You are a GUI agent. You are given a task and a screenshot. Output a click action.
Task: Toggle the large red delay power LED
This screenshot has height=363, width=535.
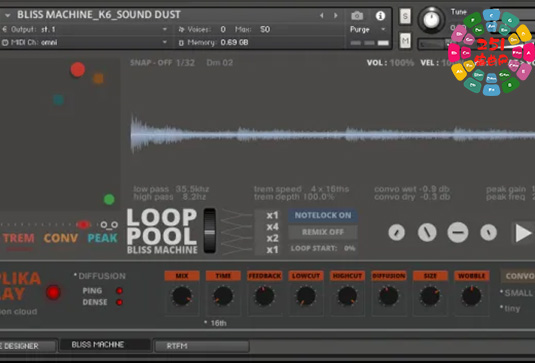click(x=53, y=292)
